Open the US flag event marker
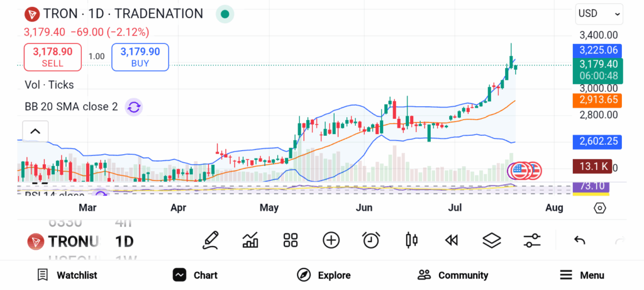Viewport: 644px width, 290px height. coord(520,171)
